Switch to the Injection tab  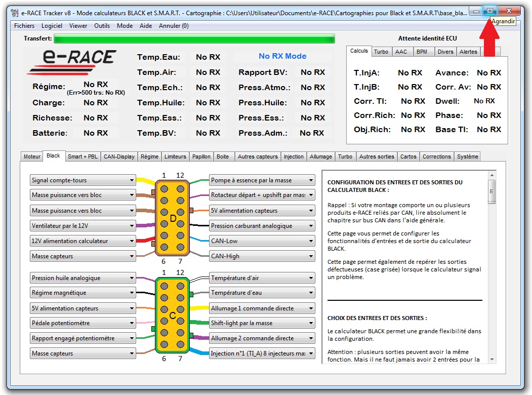tap(294, 156)
